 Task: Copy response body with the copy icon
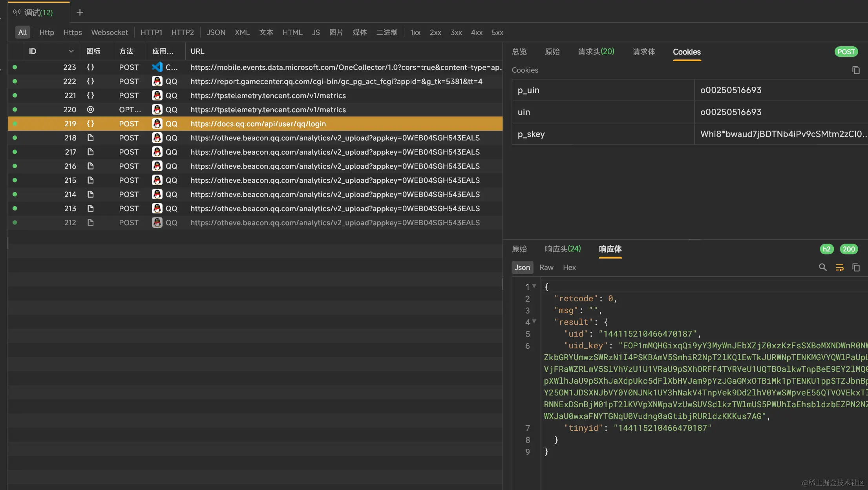(x=856, y=268)
